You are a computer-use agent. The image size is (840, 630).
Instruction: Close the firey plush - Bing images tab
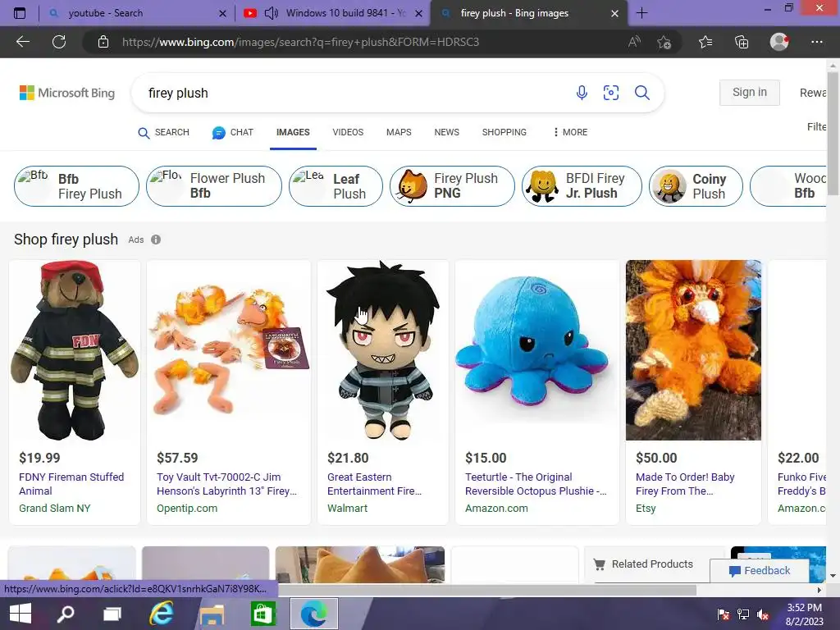(614, 13)
